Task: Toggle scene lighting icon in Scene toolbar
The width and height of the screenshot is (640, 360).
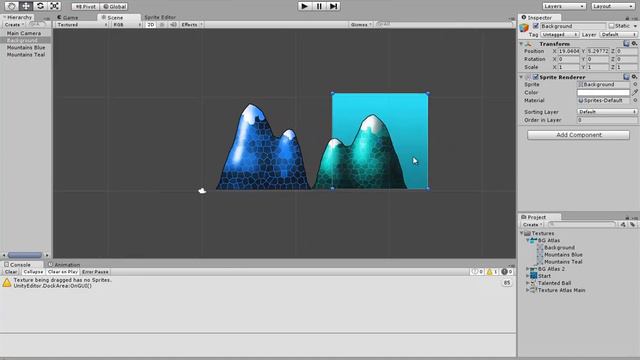Action: pos(162,24)
